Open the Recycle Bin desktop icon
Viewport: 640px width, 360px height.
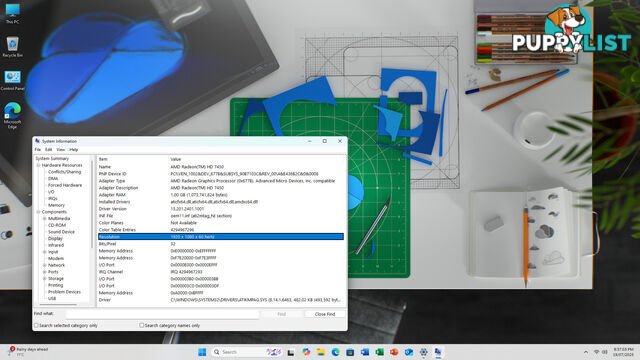(x=12, y=46)
